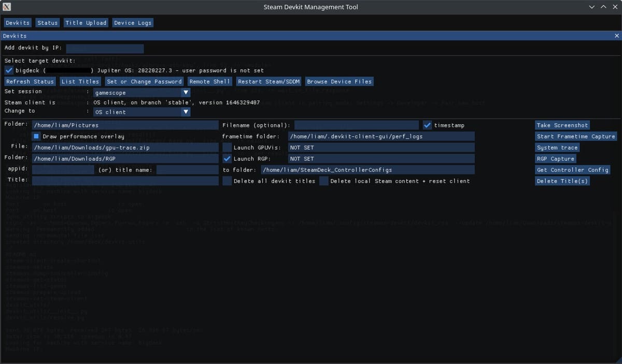Click the title name input field
The width and height of the screenshot is (622, 364).
188,170
